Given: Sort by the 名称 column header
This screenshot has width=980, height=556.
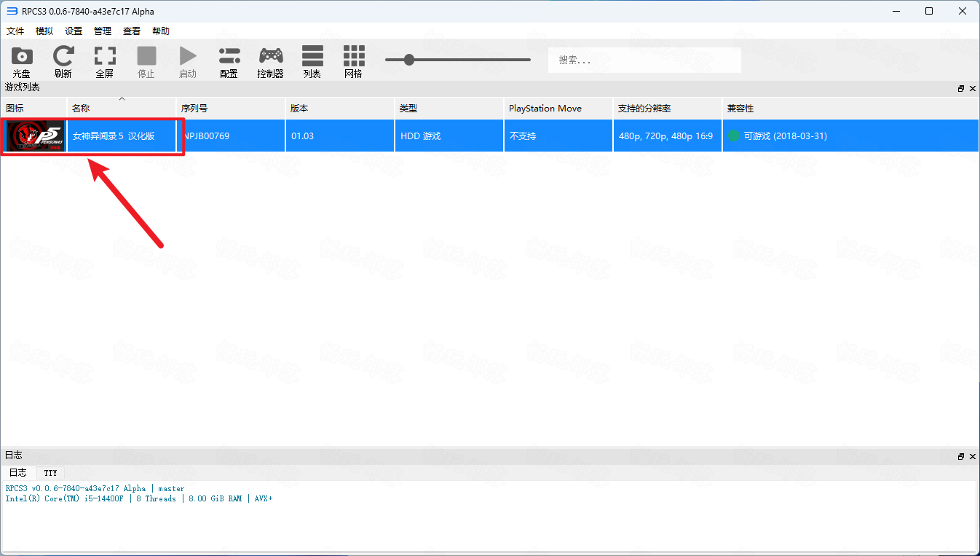Looking at the screenshot, I should tap(122, 108).
